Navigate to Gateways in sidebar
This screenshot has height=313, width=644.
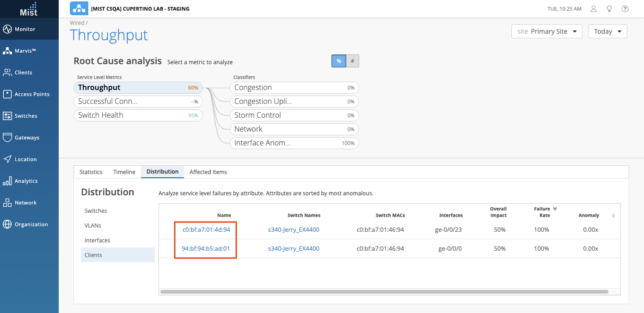(x=27, y=138)
